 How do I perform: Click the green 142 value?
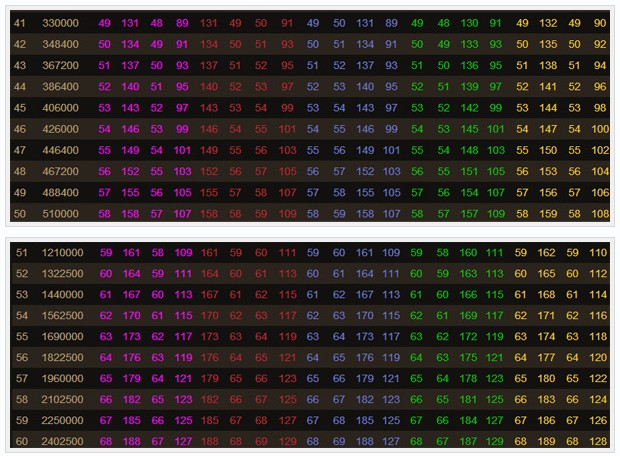[469, 108]
